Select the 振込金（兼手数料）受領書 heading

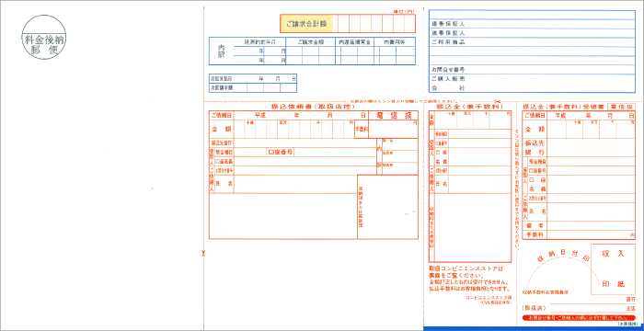pos(563,107)
